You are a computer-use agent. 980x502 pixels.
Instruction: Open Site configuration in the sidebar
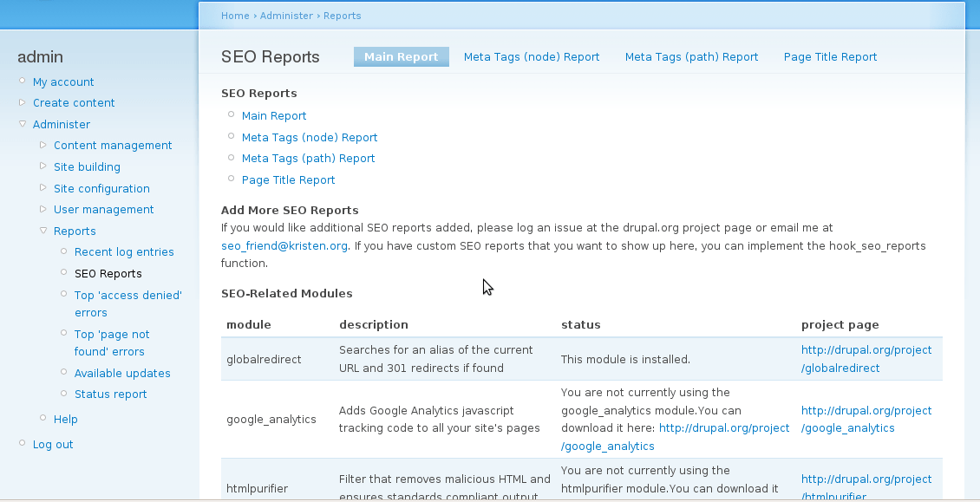click(x=101, y=188)
